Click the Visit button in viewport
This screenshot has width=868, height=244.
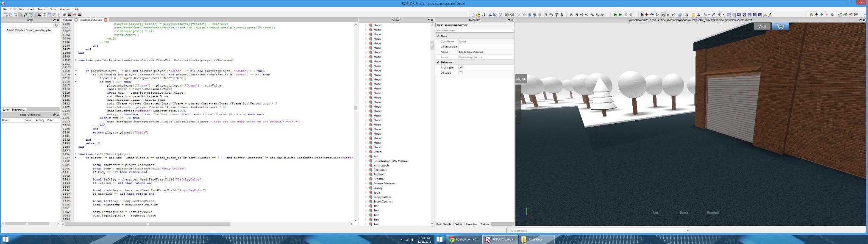point(762,26)
